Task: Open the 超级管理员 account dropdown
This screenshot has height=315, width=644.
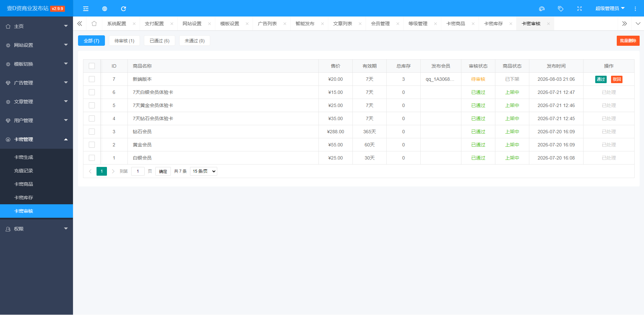Action: [x=610, y=8]
